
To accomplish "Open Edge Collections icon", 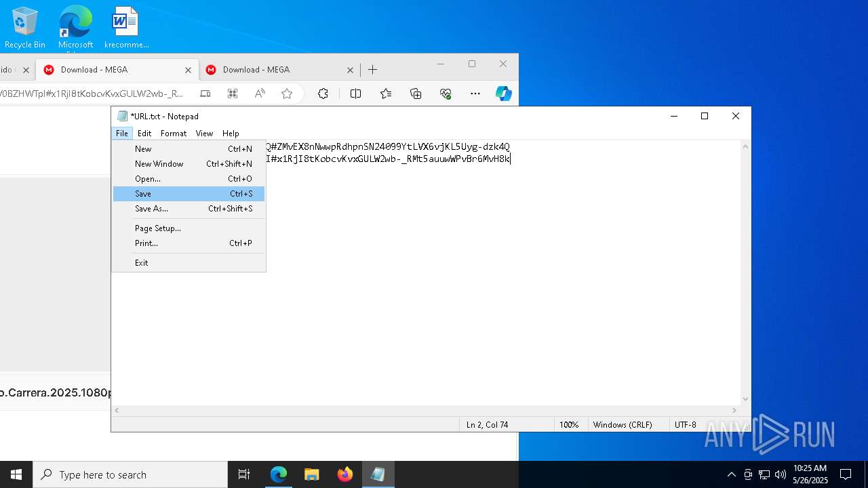I will pos(416,94).
